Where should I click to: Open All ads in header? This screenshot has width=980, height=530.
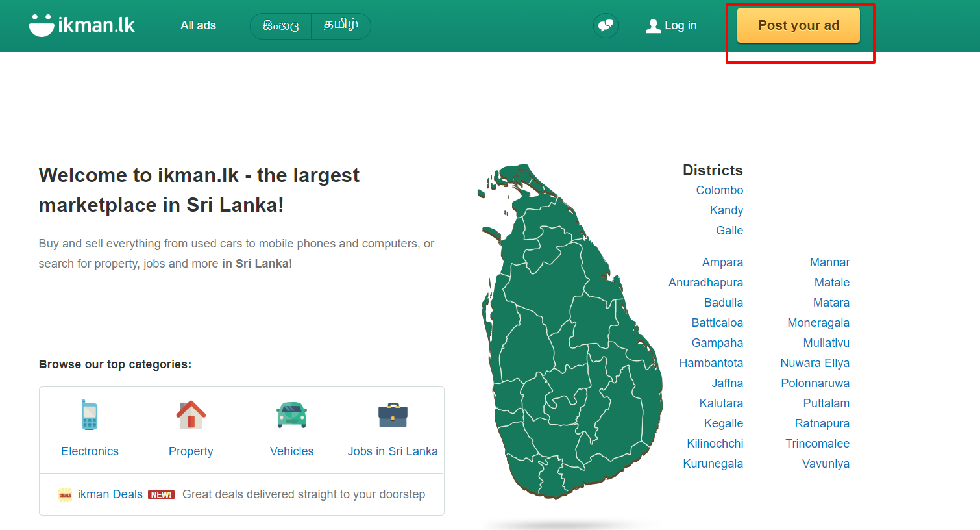click(198, 25)
